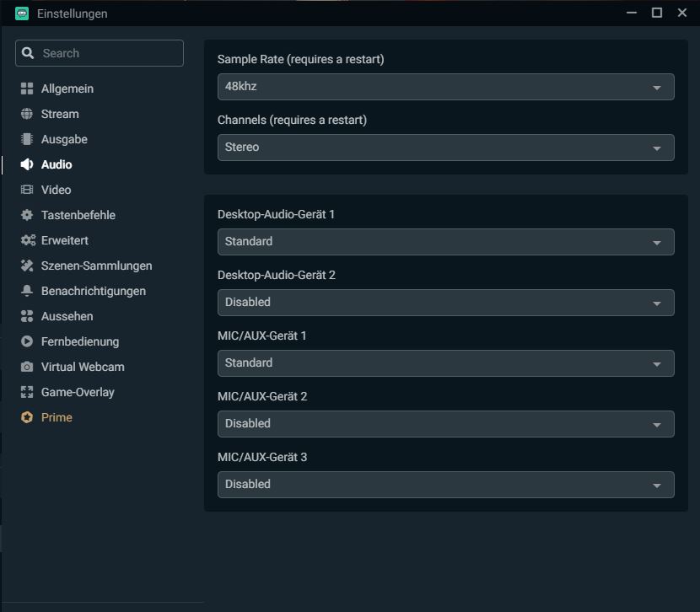The width and height of the screenshot is (700, 612).
Task: Open the Aussehen settings section
Action: point(67,316)
